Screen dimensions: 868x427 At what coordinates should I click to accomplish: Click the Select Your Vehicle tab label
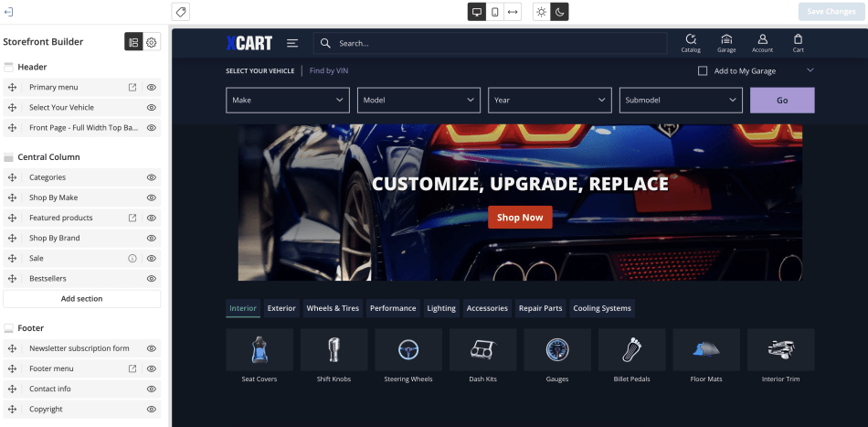tap(260, 71)
